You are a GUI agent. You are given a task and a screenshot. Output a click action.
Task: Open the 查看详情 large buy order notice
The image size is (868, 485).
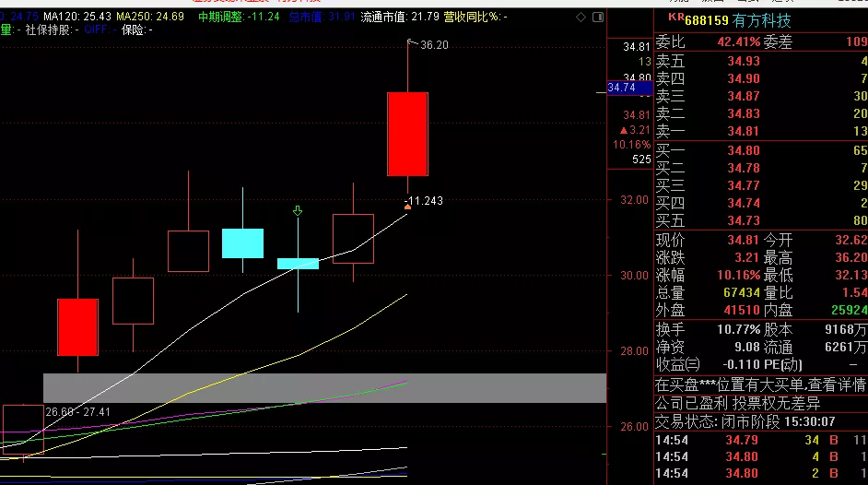click(761, 384)
